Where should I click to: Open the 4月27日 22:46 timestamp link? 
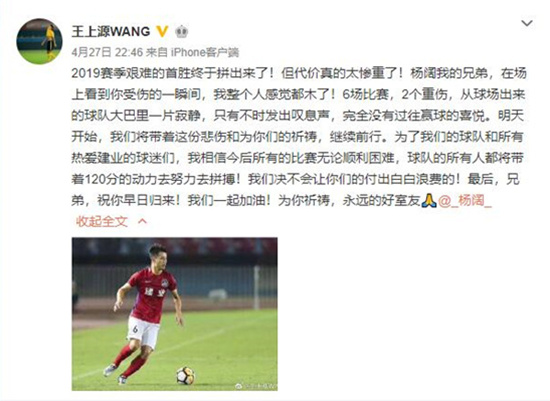(x=107, y=53)
